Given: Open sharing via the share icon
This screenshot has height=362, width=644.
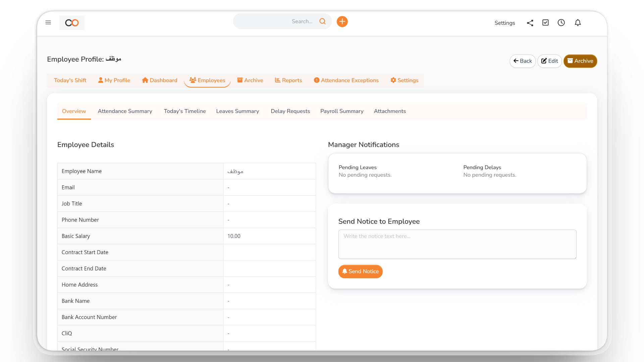Looking at the screenshot, I should pos(530,23).
